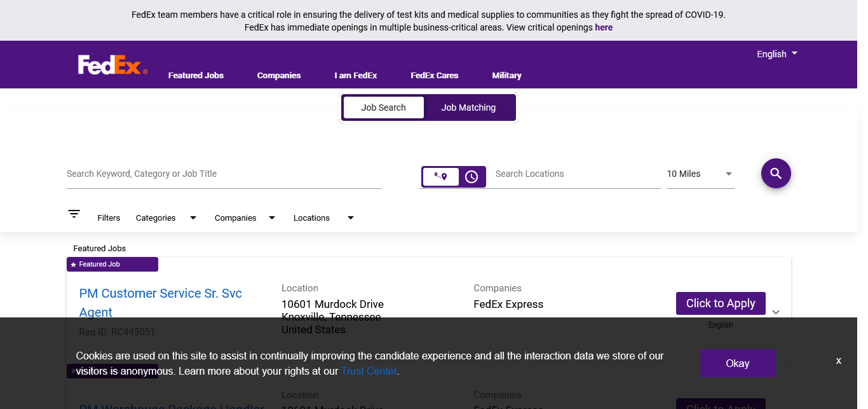This screenshot has width=868, height=409.
Task: Click to Apply for PM Customer Service job
Action: click(721, 303)
